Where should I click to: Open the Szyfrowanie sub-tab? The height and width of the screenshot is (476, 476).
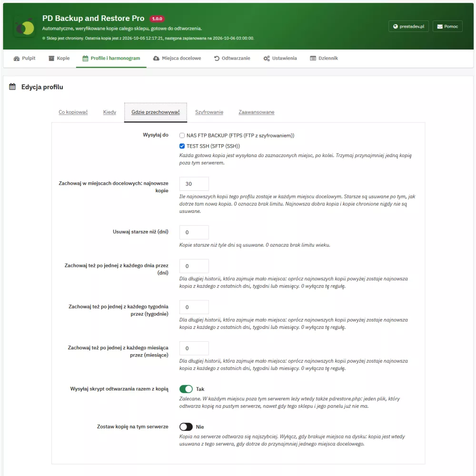click(x=209, y=112)
